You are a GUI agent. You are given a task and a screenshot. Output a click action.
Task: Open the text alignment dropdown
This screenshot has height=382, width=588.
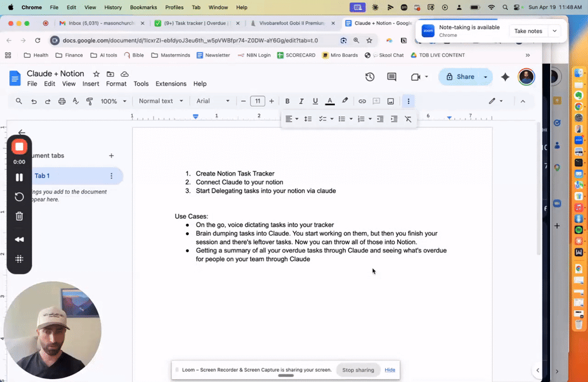click(x=292, y=119)
